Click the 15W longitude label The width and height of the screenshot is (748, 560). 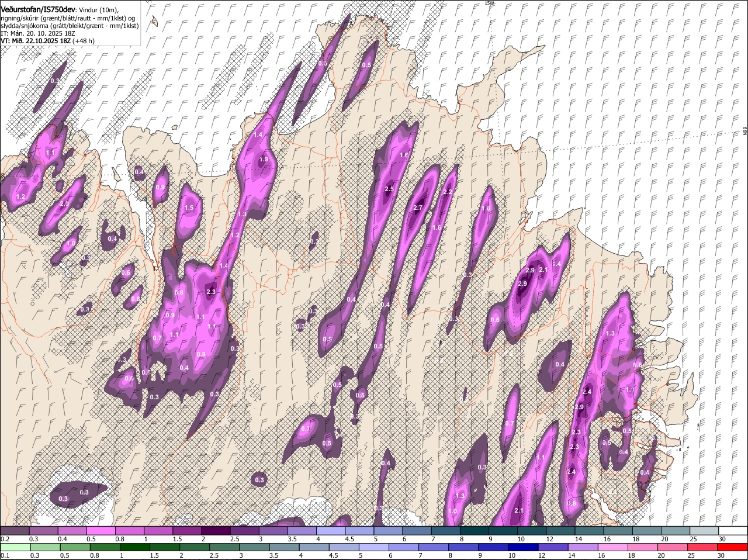[489, 3]
